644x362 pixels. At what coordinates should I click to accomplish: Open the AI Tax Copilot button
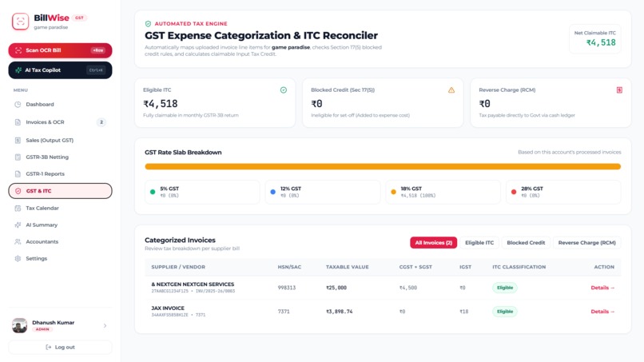click(60, 70)
